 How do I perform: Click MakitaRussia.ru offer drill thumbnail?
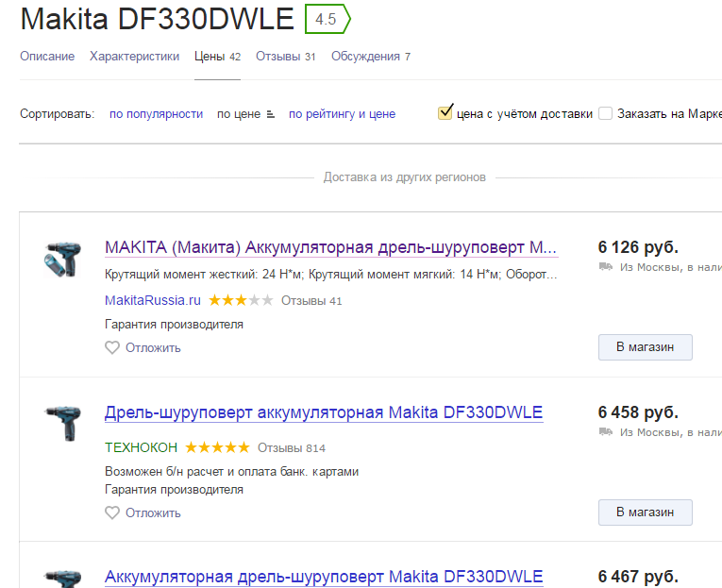pyautogui.click(x=63, y=260)
